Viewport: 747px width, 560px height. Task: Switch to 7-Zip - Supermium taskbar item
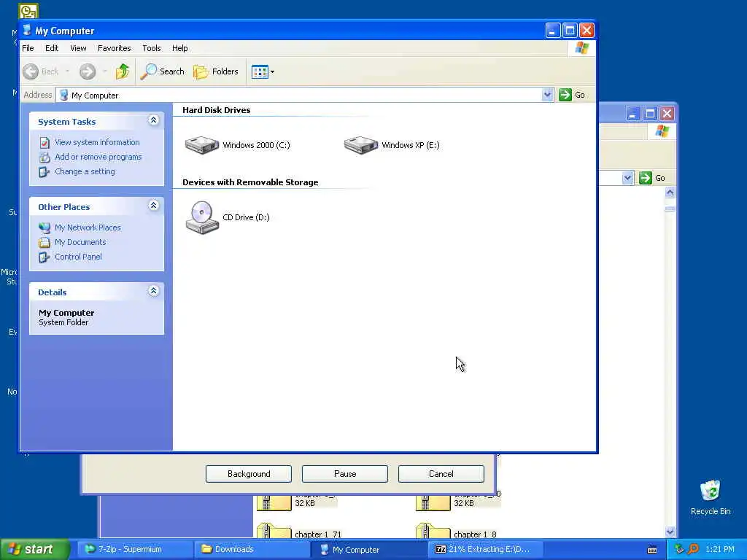[135, 550]
